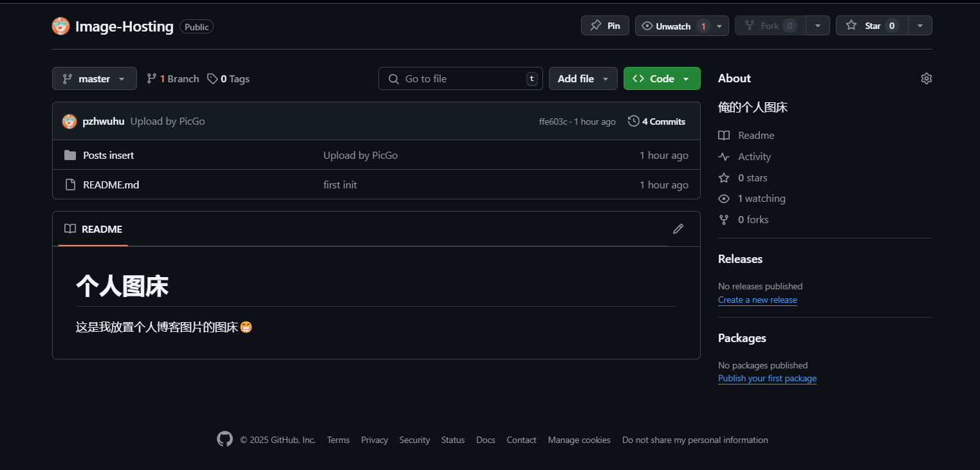Screen dimensions: 980x470
Task: Click the commit history clock icon
Action: click(x=633, y=121)
